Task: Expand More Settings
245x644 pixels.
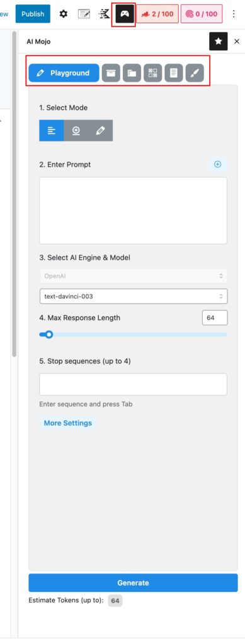Action: (68, 423)
